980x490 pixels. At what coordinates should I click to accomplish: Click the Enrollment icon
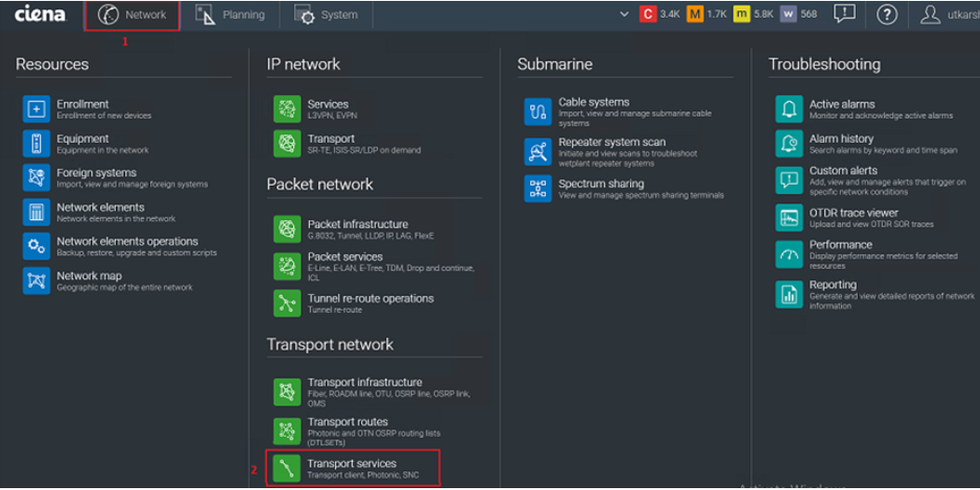[x=36, y=109]
